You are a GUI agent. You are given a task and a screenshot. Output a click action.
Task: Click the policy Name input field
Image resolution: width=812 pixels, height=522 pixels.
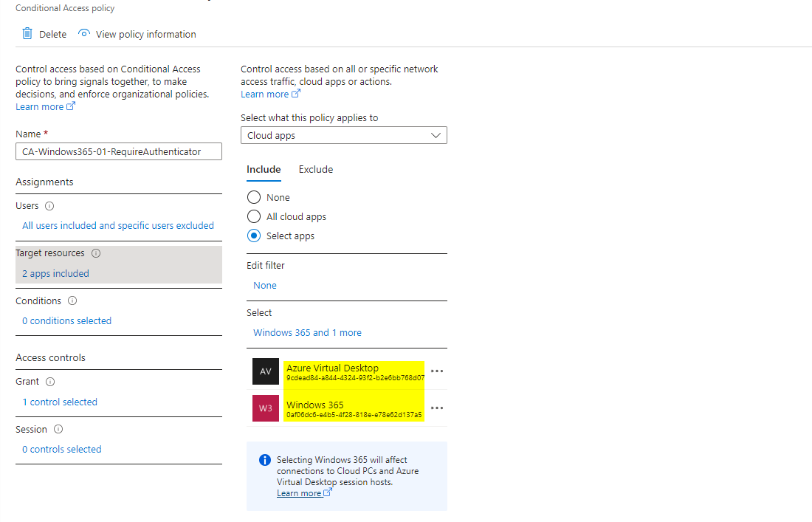pos(119,152)
